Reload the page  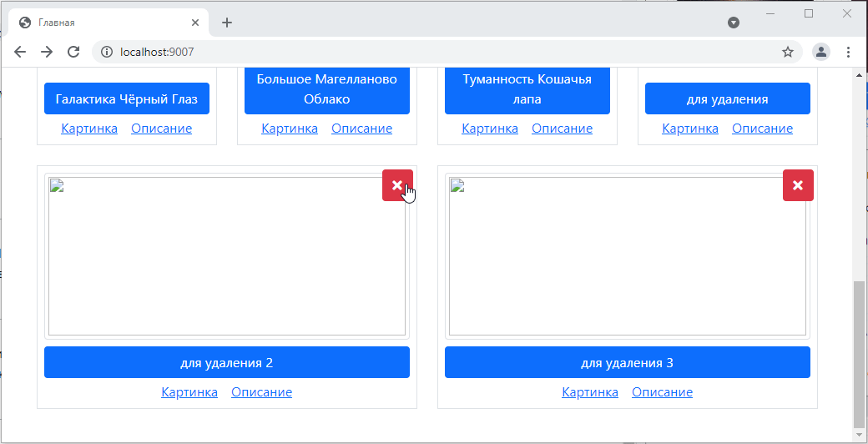click(x=73, y=52)
